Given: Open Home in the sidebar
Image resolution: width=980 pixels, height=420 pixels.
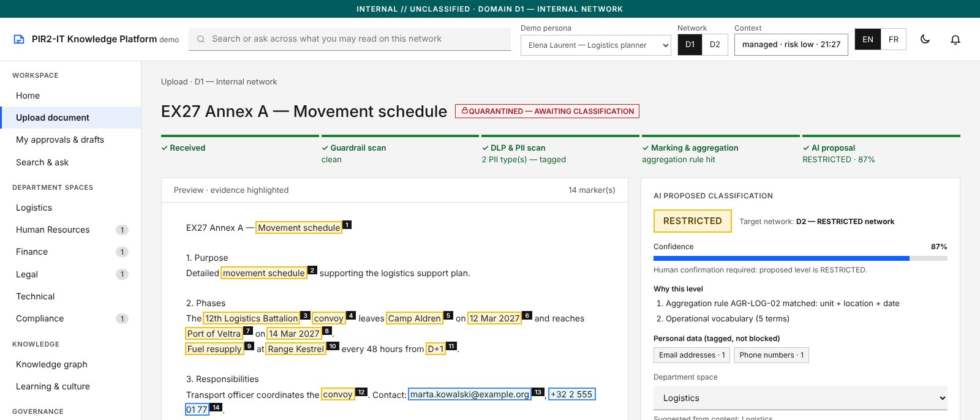Looking at the screenshot, I should 70,96.
